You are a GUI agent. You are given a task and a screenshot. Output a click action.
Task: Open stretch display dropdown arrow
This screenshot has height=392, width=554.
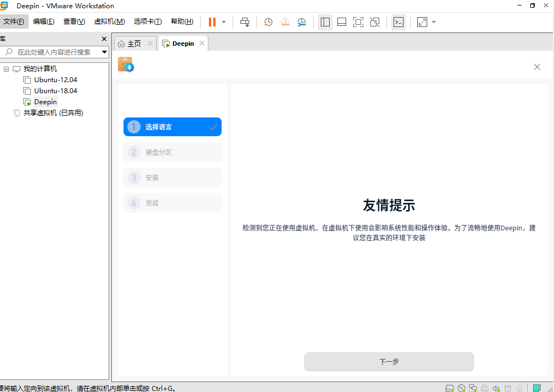[x=434, y=22]
